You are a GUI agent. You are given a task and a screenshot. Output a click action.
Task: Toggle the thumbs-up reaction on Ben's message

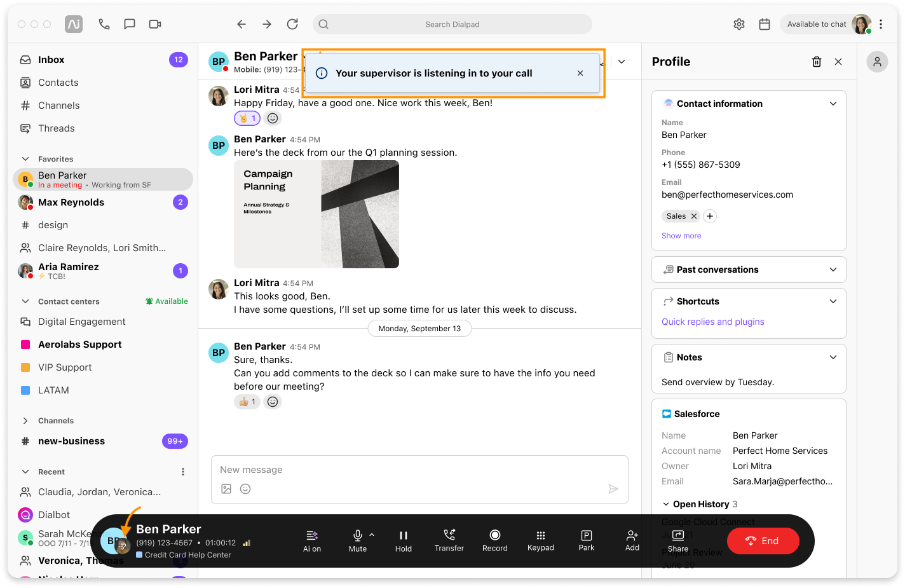coord(247,402)
